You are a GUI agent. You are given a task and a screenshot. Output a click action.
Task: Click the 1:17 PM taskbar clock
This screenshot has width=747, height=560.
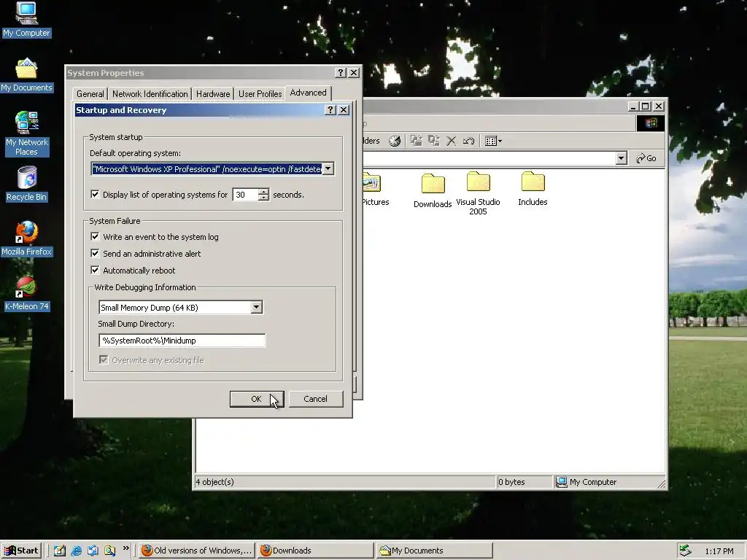pyautogui.click(x=719, y=551)
